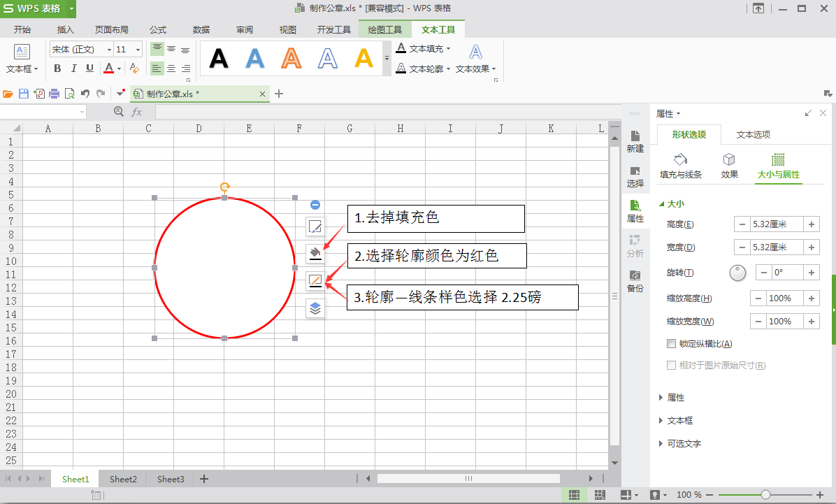Click the redo arrow icon
This screenshot has height=504, width=836.
(x=101, y=94)
